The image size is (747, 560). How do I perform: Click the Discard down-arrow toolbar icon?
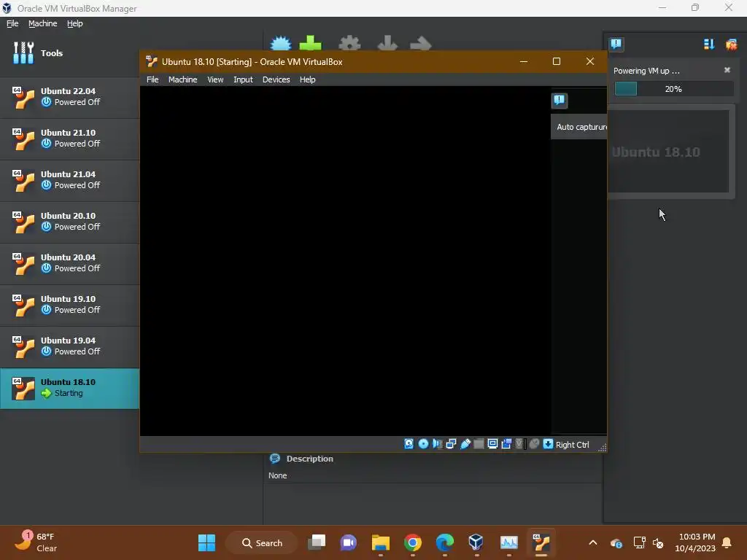[x=387, y=43]
